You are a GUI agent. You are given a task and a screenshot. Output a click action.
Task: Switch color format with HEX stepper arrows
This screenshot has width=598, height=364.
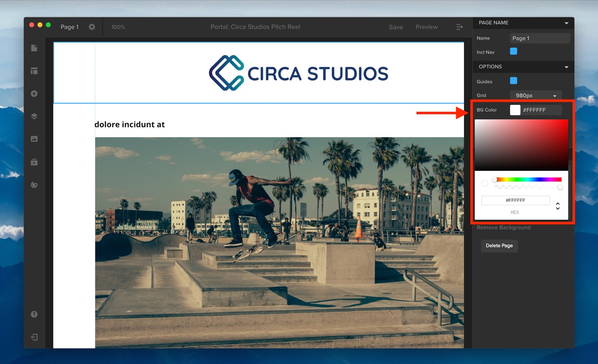coord(558,206)
